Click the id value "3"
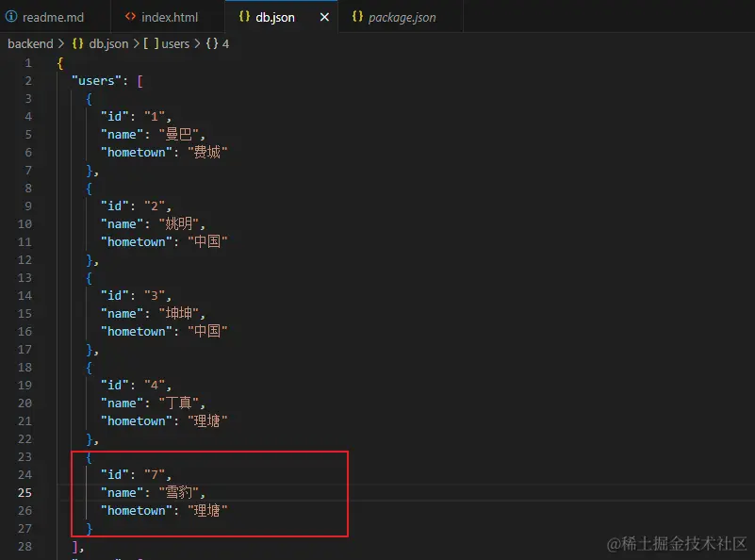 pos(155,296)
